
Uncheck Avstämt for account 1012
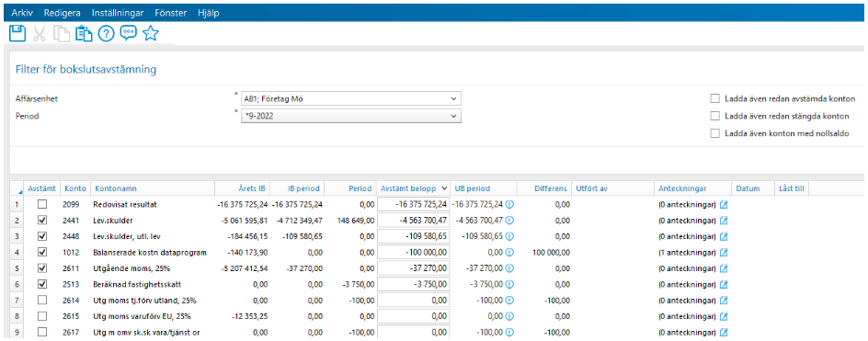point(42,253)
